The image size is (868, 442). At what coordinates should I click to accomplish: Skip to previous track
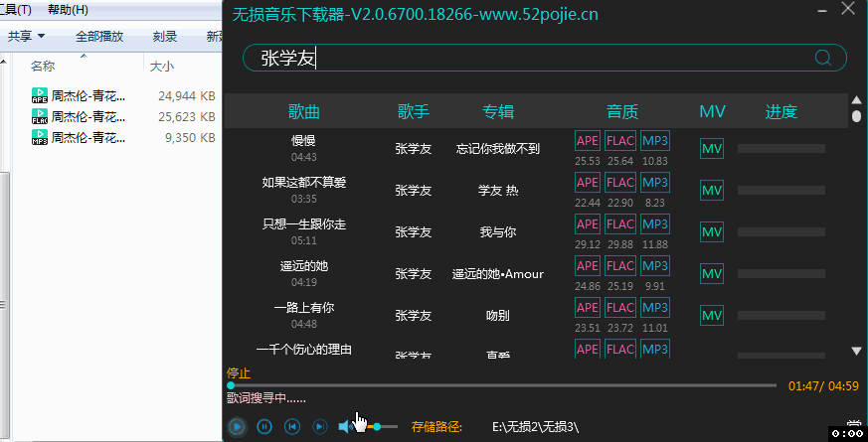point(291,426)
